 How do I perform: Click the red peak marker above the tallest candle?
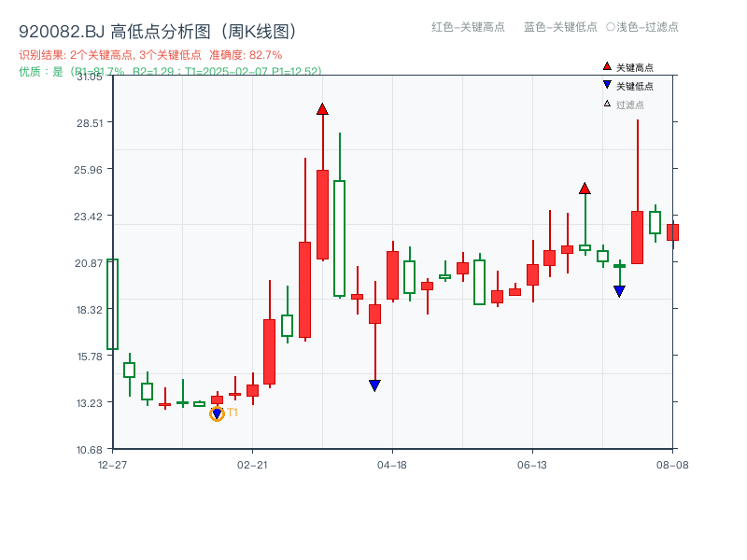click(322, 107)
